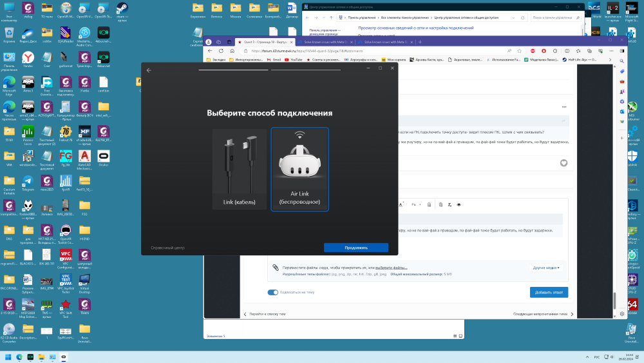The width and height of the screenshot is (644, 363).
Task: Open the Oculus desktop shortcut
Action: click(104, 159)
